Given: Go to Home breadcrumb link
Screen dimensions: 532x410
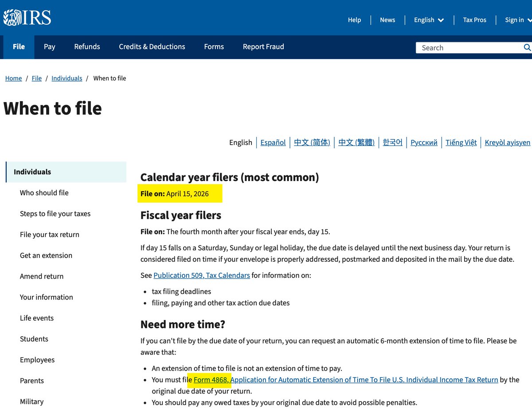Looking at the screenshot, I should click(x=13, y=78).
